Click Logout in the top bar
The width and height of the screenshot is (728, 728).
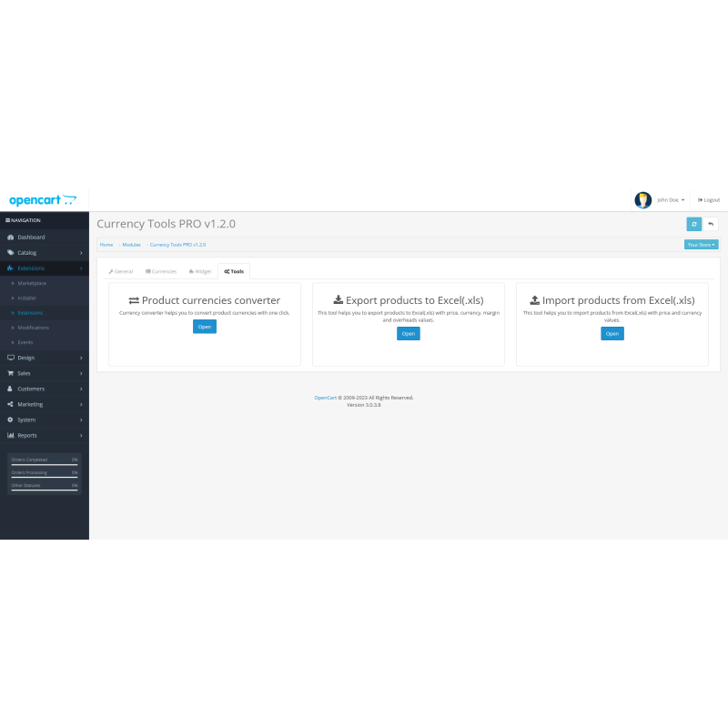tap(708, 199)
